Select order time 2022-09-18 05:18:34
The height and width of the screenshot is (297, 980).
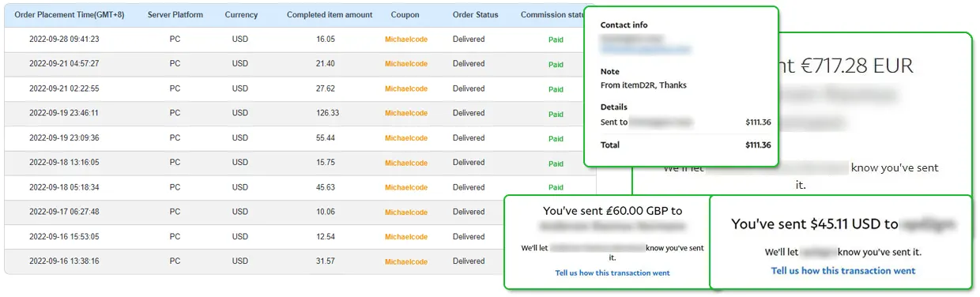pos(64,187)
